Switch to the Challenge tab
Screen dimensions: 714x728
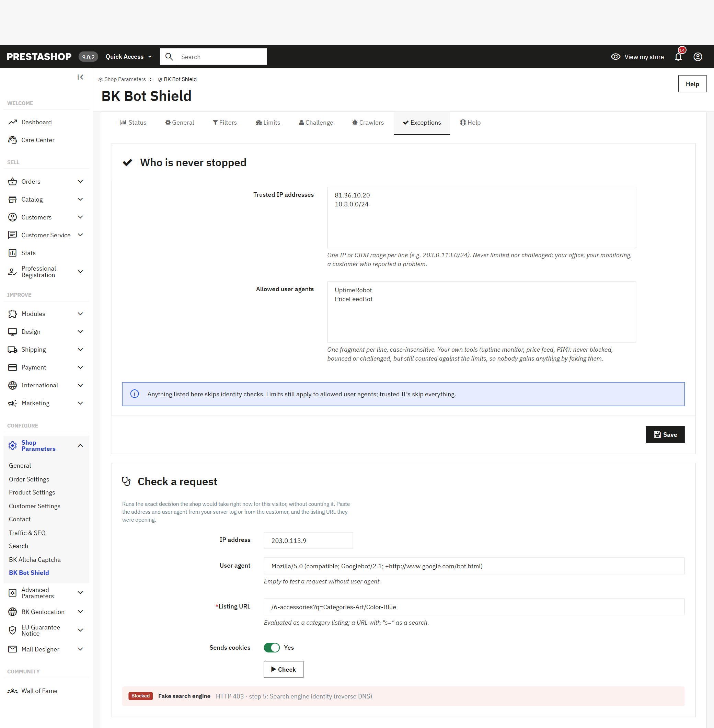(x=316, y=123)
